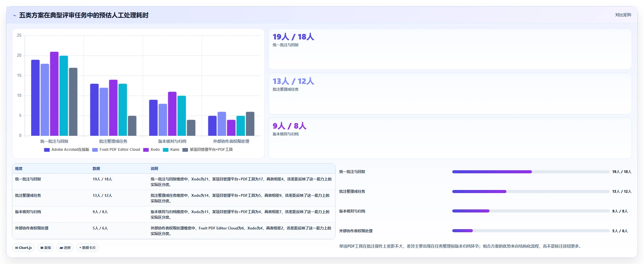Toggle Foxit PDF Editor Cloud legend entry
The width and height of the screenshot is (644, 264).
[x=116, y=150]
